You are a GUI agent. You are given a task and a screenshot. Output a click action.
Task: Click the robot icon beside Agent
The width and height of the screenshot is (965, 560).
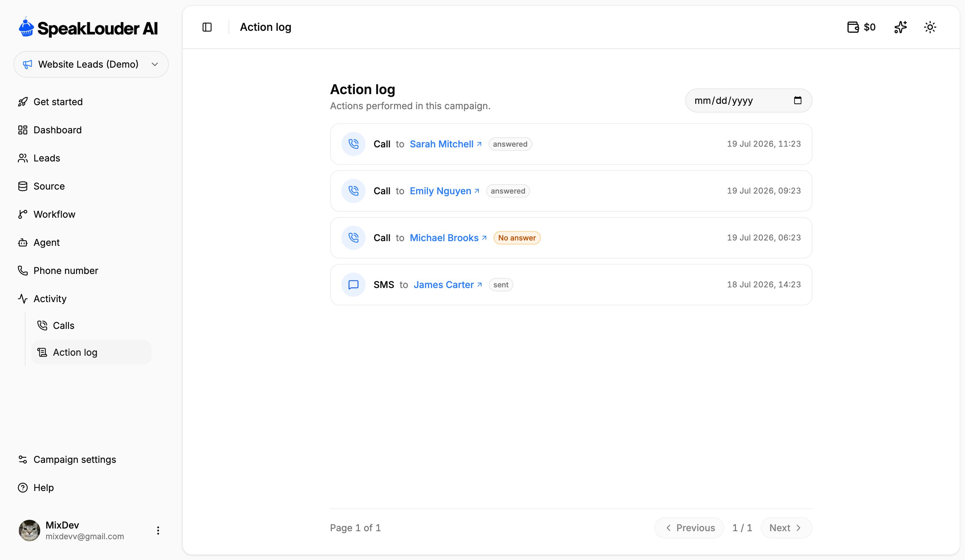coord(22,243)
